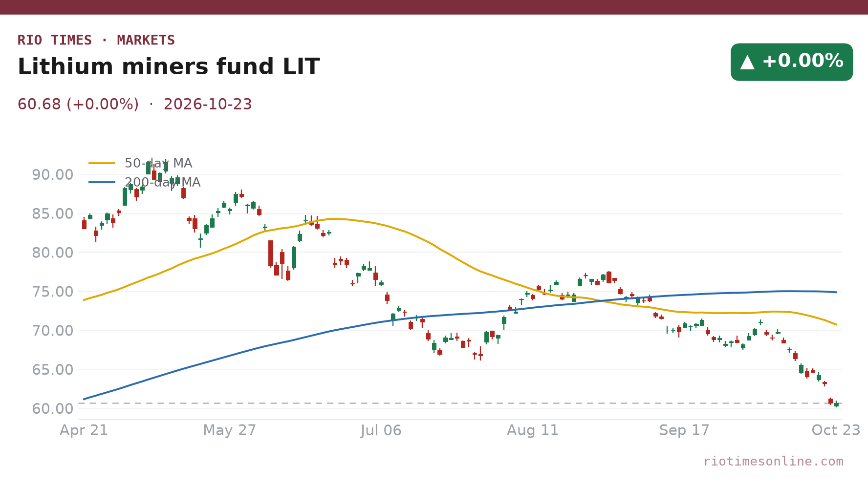Click the Jul 06 x-axis date
The height and width of the screenshot is (488, 868).
coord(381,430)
